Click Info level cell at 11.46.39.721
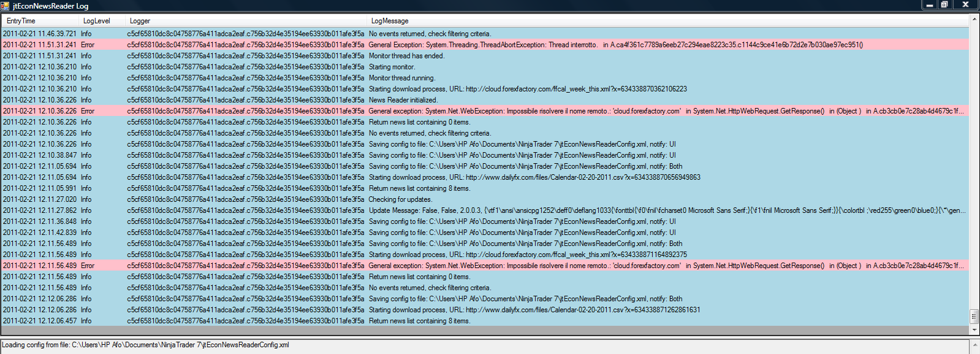980x354 pixels. [x=86, y=34]
